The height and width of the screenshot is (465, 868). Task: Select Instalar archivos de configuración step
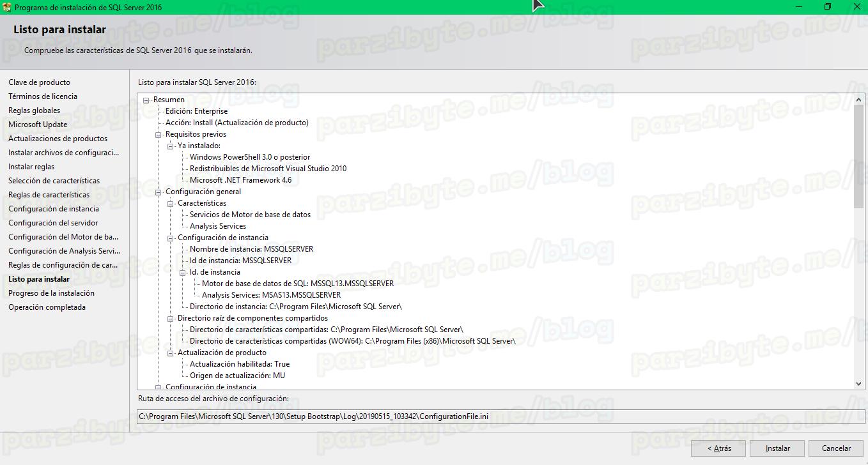tap(63, 153)
